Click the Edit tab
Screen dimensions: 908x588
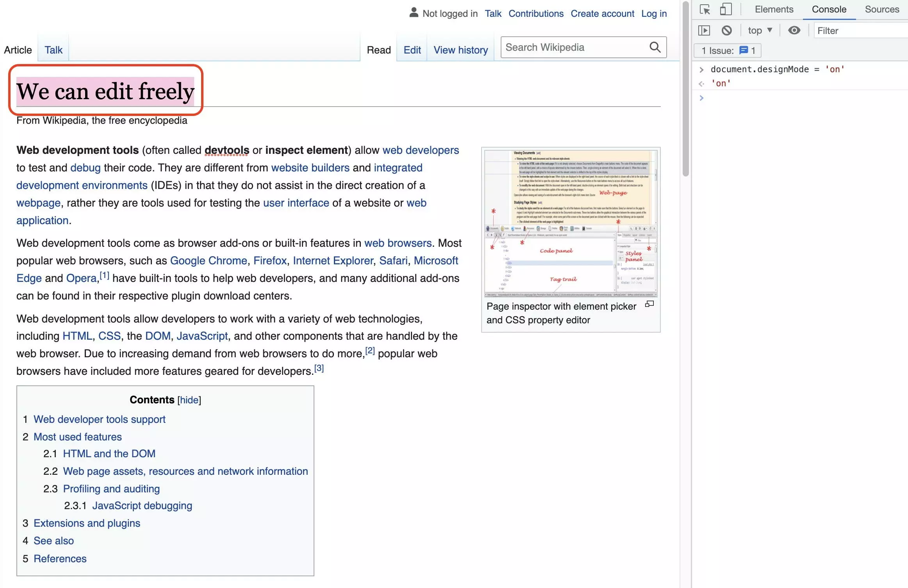(x=411, y=50)
